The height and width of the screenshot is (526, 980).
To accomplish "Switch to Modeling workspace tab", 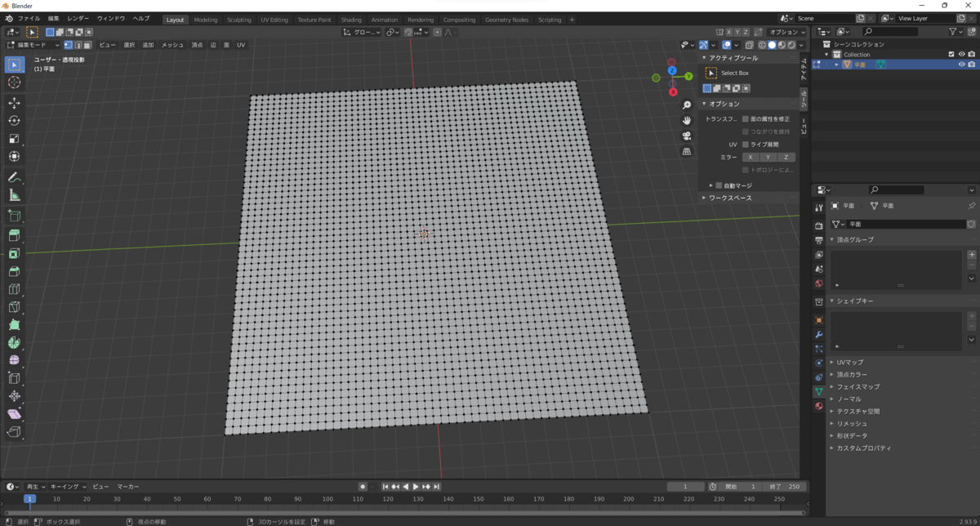I will 206,20.
